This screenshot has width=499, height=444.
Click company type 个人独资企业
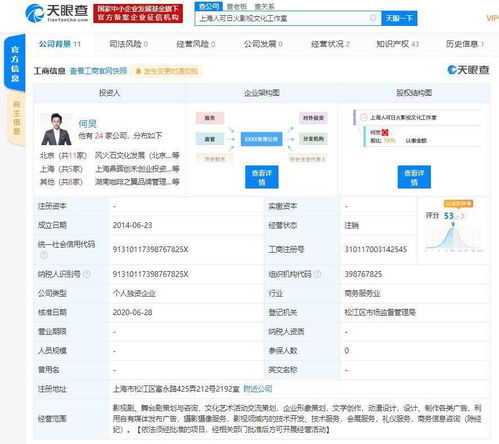coord(134,293)
